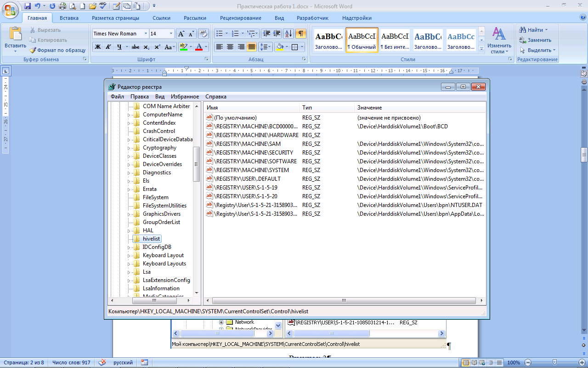Click the numbered list icon
The height and width of the screenshot is (368, 588).
235,34
